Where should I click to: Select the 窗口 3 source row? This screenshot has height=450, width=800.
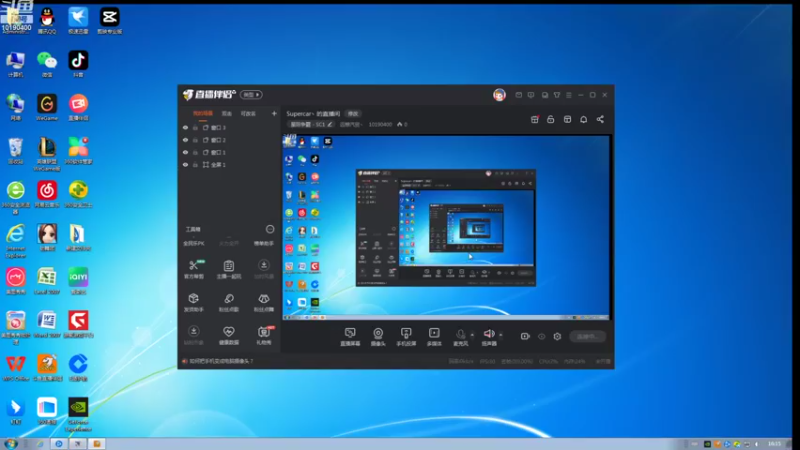click(x=229, y=128)
